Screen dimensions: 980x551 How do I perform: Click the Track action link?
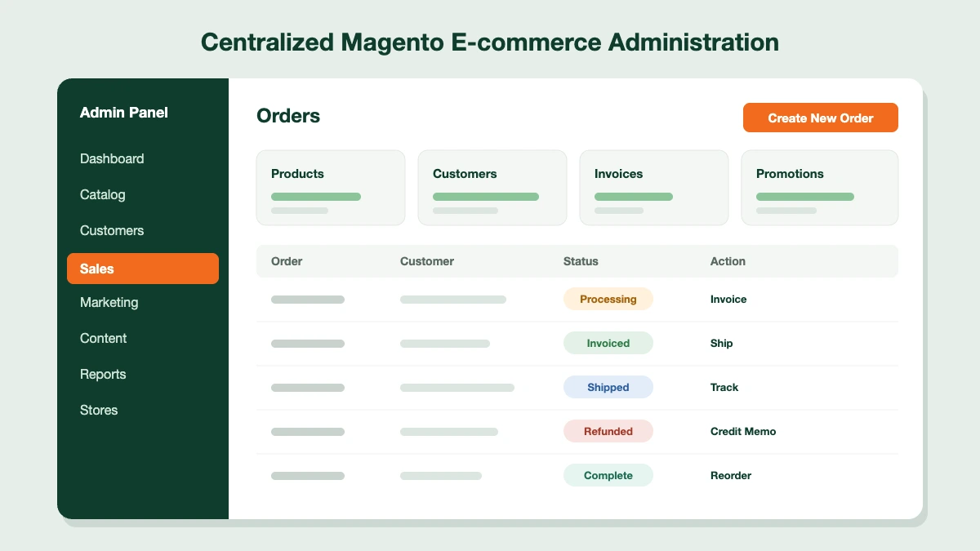[724, 387]
